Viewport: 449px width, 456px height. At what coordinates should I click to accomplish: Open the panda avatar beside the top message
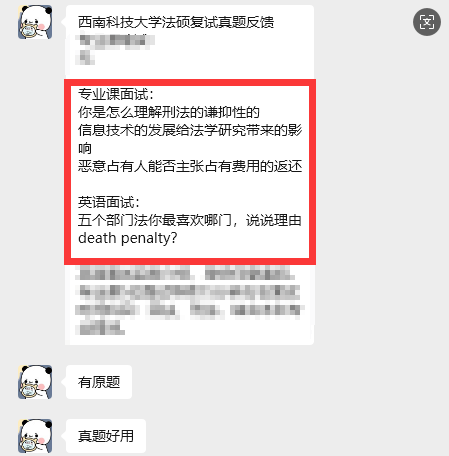coord(35,22)
